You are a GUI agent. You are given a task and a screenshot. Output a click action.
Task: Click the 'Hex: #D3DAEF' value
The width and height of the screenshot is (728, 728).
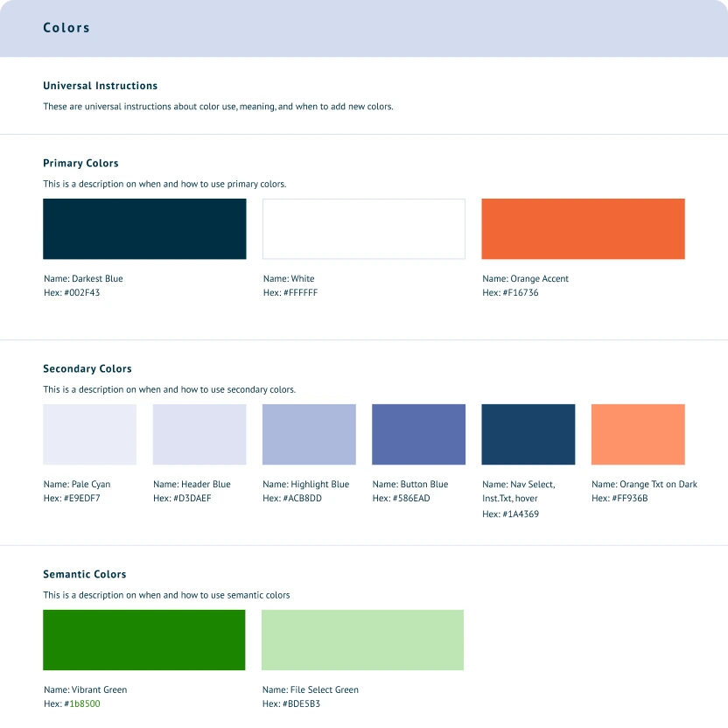(183, 498)
